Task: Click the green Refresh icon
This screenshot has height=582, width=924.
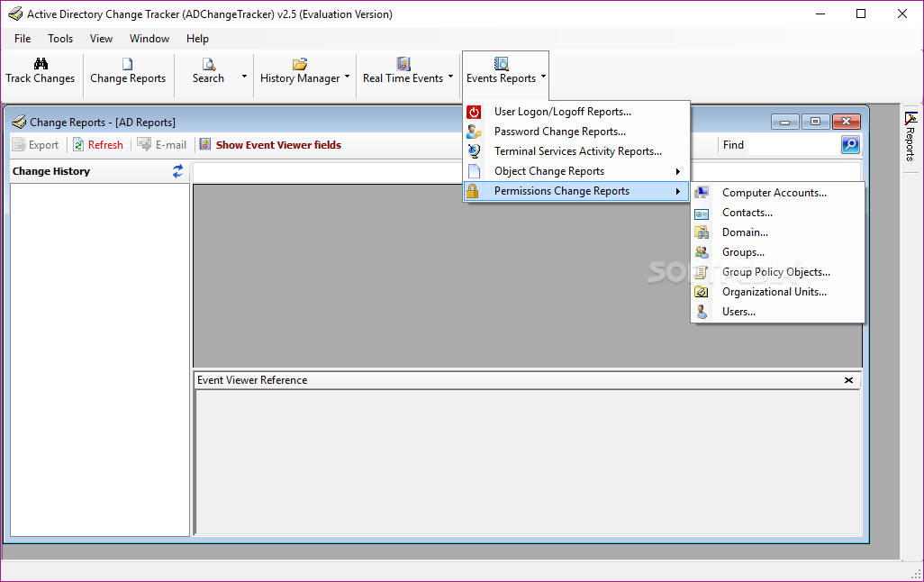Action: [x=78, y=144]
